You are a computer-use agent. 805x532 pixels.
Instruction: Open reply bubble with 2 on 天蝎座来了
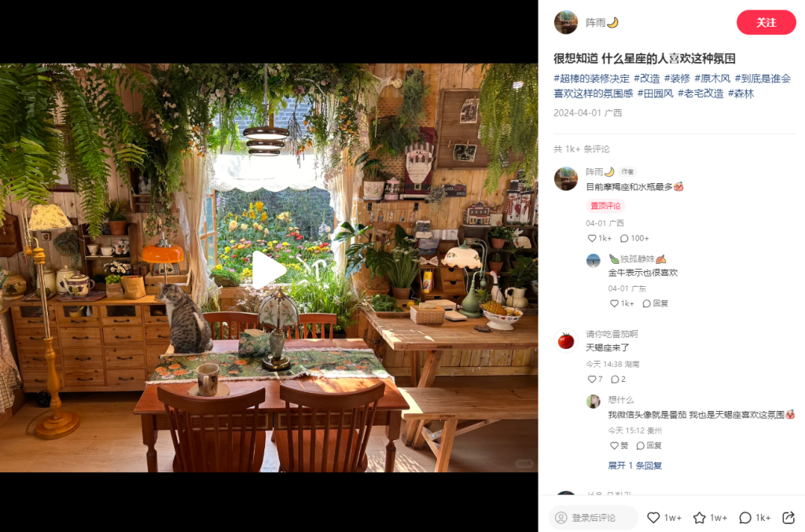(618, 379)
